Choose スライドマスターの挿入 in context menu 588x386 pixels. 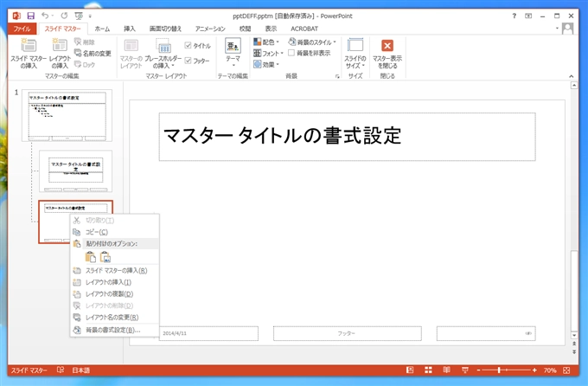pos(114,270)
